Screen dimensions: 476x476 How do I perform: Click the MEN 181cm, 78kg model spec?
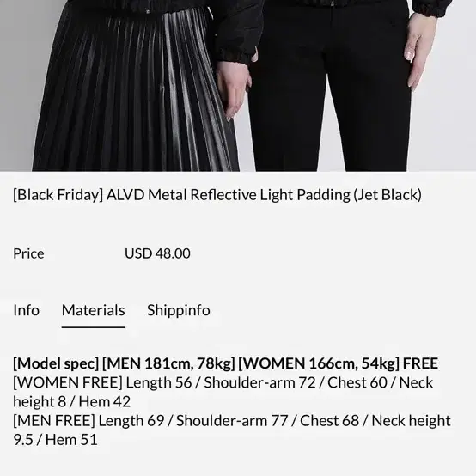tap(168, 363)
